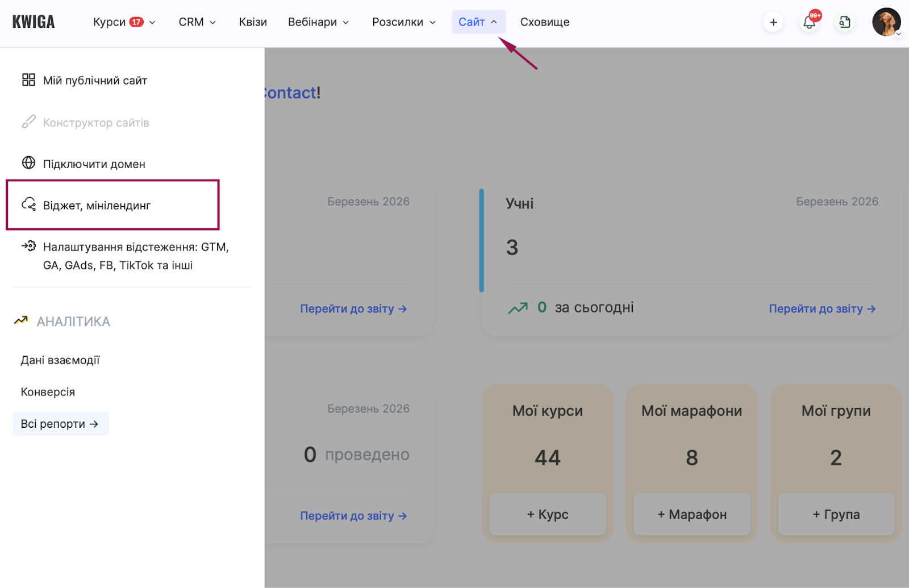Click the widget cloud icon
The width and height of the screenshot is (909, 588).
(28, 205)
